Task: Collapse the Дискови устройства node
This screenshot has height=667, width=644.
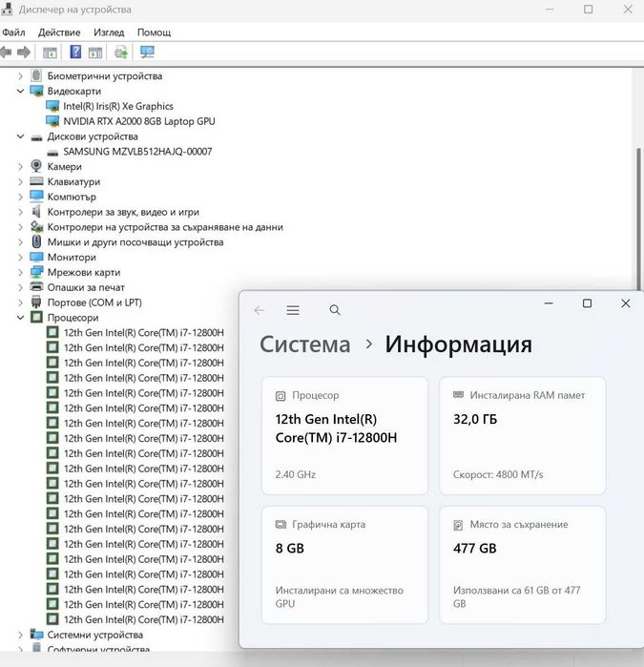Action: [20, 136]
